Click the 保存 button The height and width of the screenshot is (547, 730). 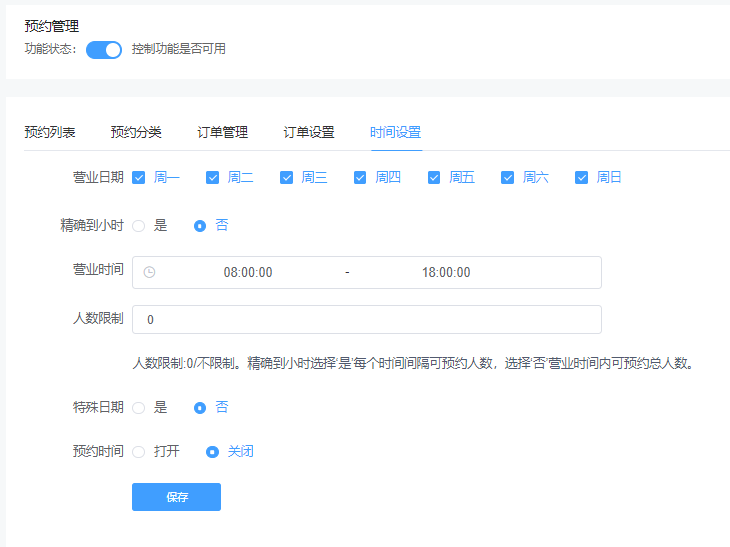tap(176, 497)
